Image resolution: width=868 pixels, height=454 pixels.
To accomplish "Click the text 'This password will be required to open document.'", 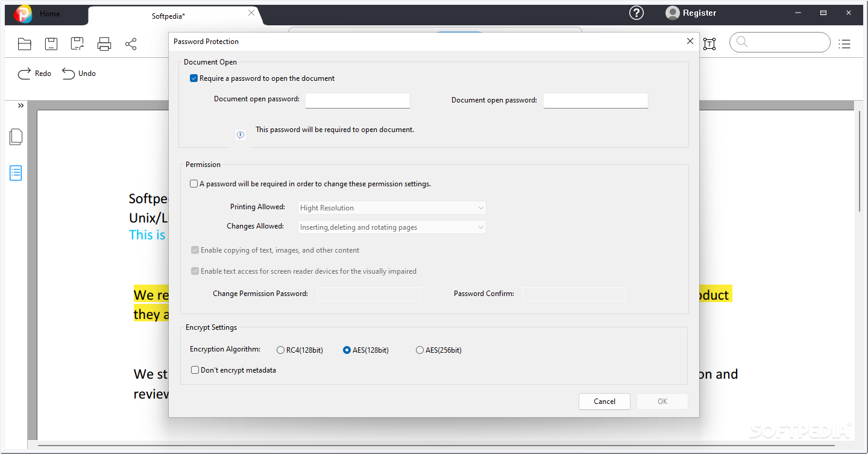I will 335,130.
